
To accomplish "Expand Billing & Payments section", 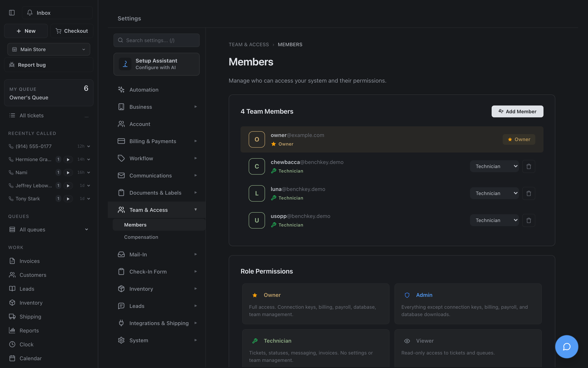I will click(x=157, y=141).
